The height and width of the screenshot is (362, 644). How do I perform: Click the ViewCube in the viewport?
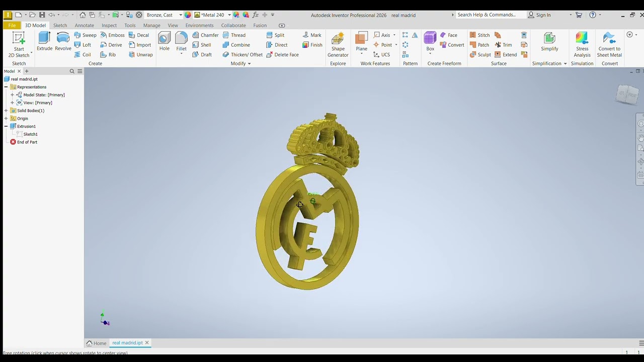[627, 94]
